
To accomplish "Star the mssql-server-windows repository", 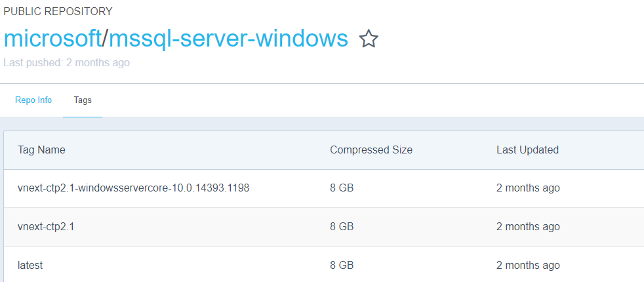I will 369,39.
